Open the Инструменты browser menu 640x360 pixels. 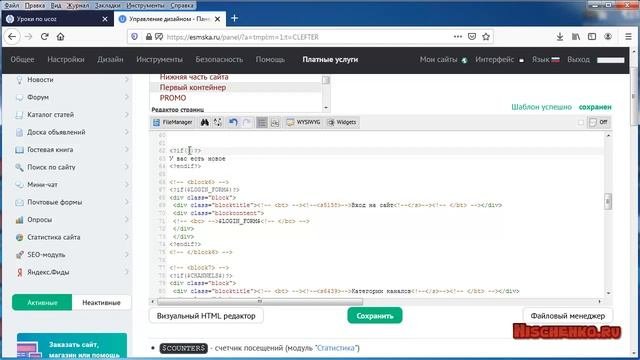pyautogui.click(x=145, y=5)
